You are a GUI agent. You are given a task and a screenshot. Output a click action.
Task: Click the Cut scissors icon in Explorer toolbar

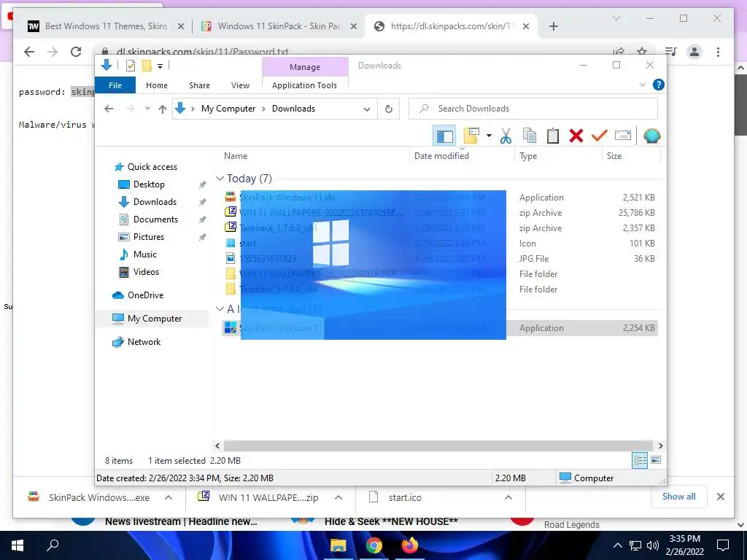point(506,136)
